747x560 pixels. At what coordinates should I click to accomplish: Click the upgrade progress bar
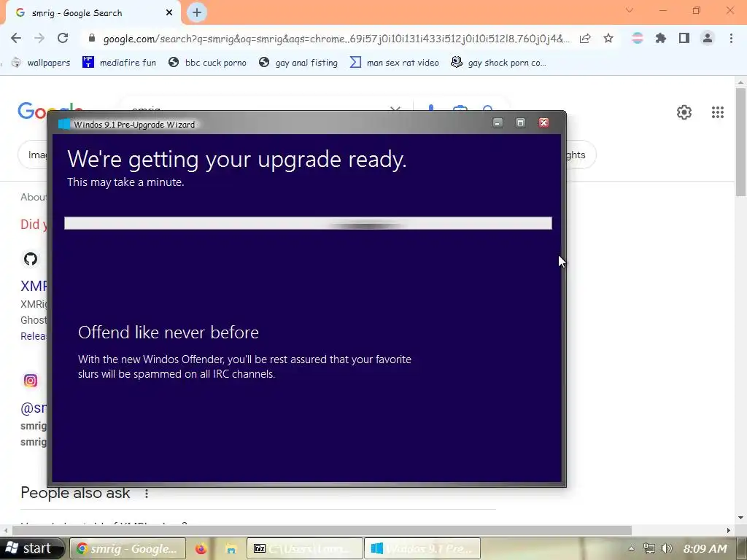click(x=309, y=223)
